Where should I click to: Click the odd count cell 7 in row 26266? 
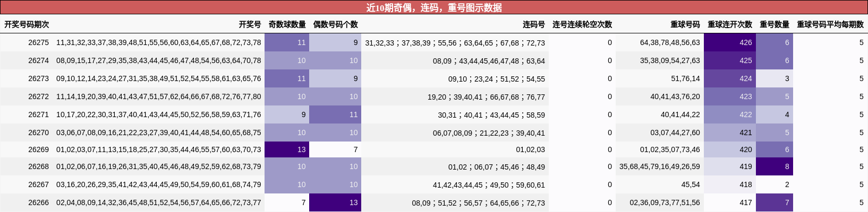click(x=287, y=202)
